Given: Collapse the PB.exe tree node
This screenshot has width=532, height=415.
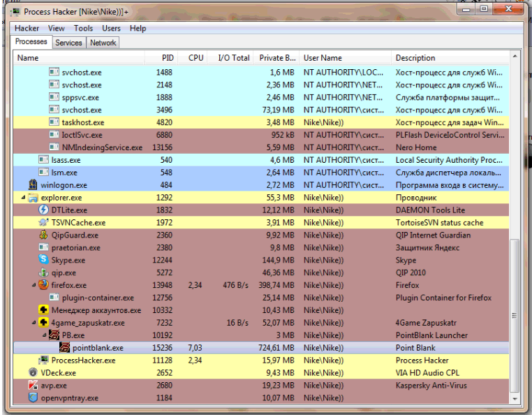Looking at the screenshot, I should [44, 335].
